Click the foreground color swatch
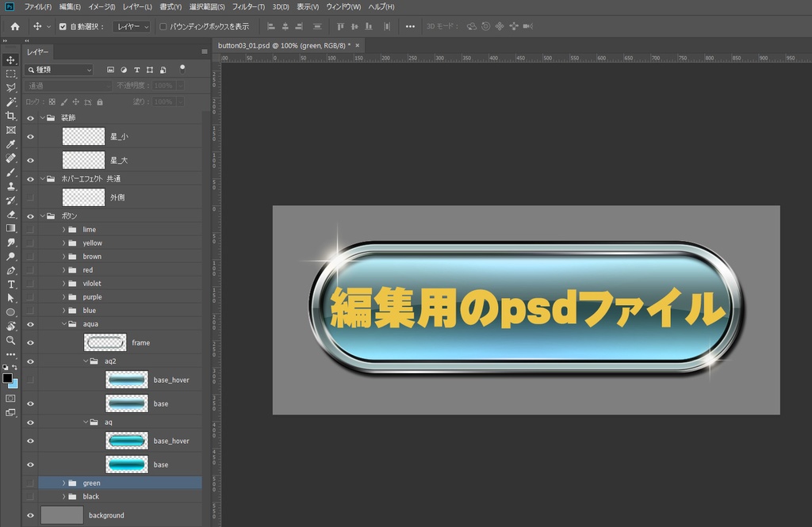The image size is (812, 527). pos(7,379)
